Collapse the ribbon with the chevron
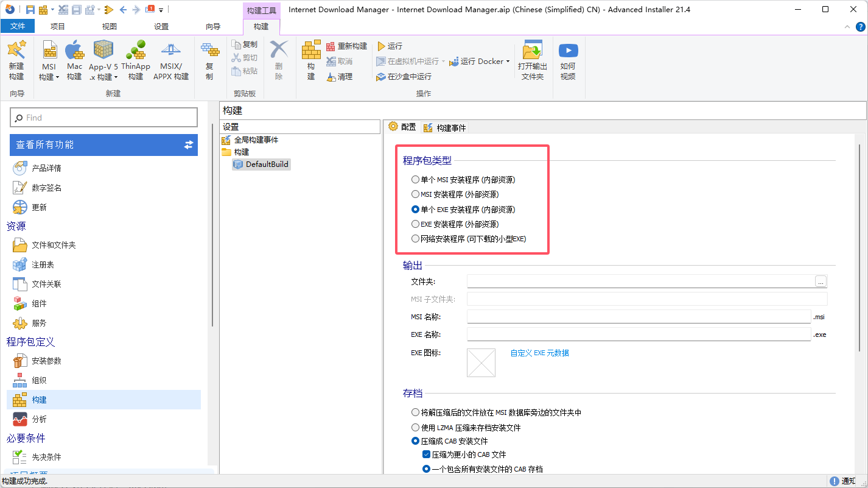Screen dimensions: 868x488 tap(847, 27)
